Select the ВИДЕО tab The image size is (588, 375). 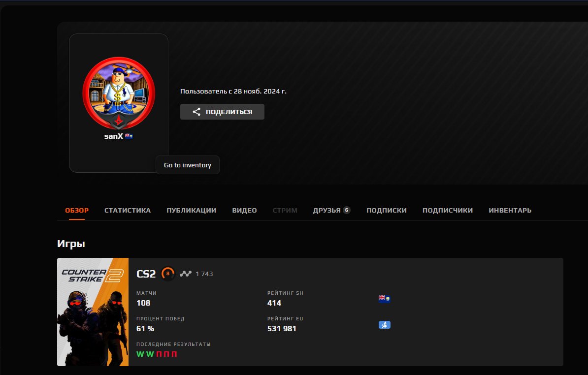click(244, 210)
